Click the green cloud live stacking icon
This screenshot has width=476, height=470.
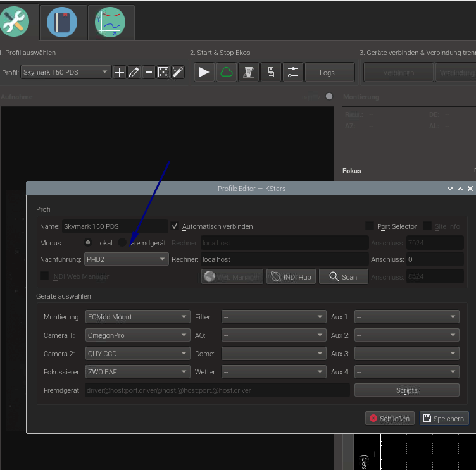[x=227, y=72]
